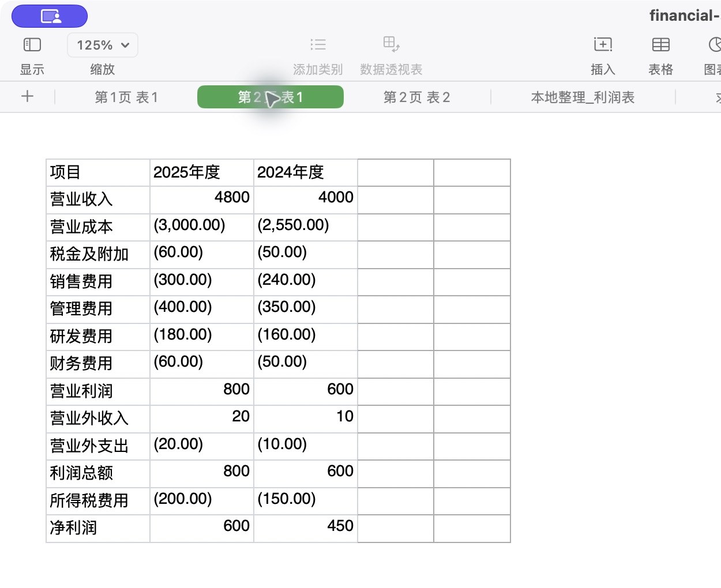Switch to 第1页 表1 tab
Screen dimensions: 721x588
point(126,97)
